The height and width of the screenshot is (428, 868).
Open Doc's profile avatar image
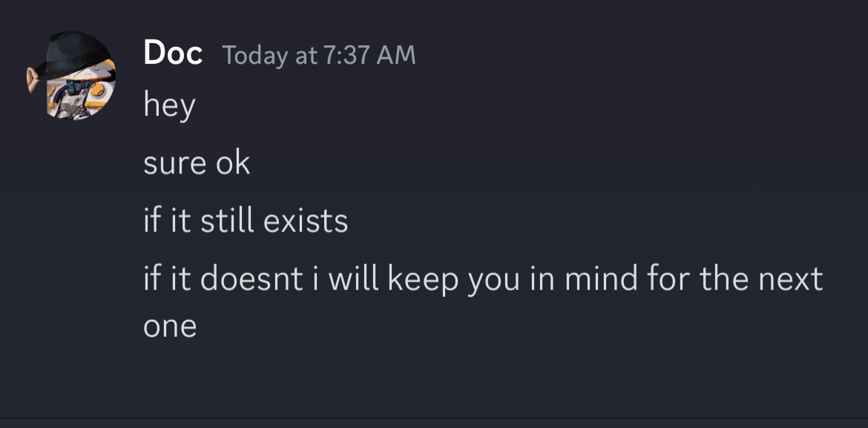[71, 75]
